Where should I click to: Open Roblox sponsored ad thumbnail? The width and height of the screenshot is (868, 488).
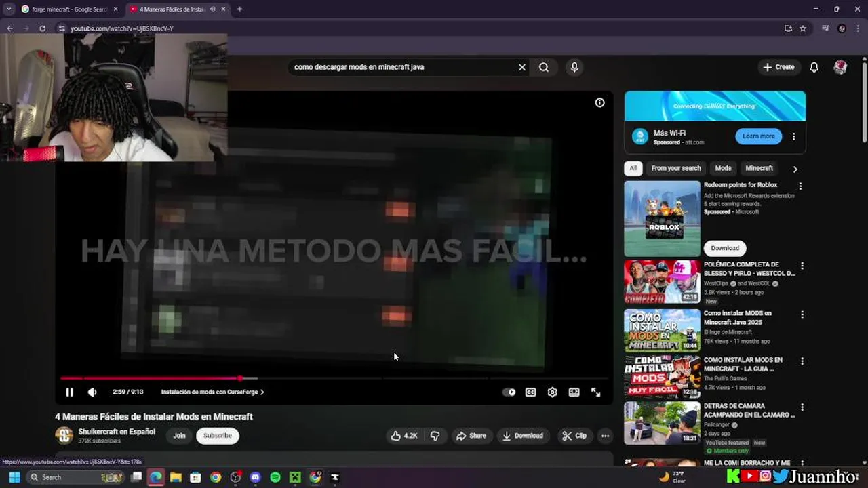(662, 218)
